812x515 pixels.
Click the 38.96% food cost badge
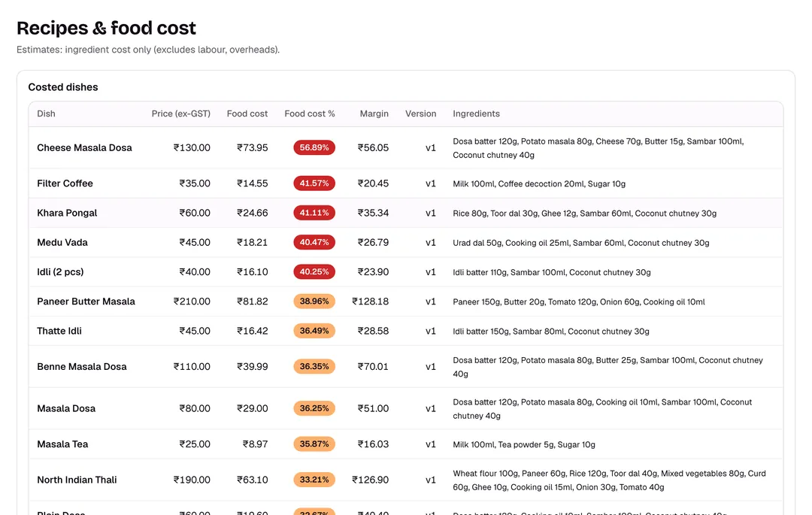pyautogui.click(x=314, y=301)
